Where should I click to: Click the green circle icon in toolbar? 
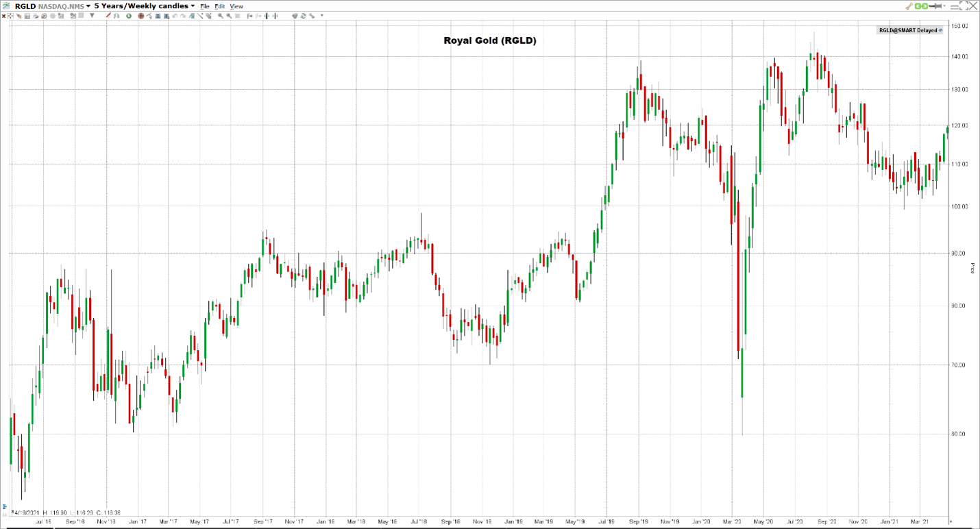tap(129, 16)
